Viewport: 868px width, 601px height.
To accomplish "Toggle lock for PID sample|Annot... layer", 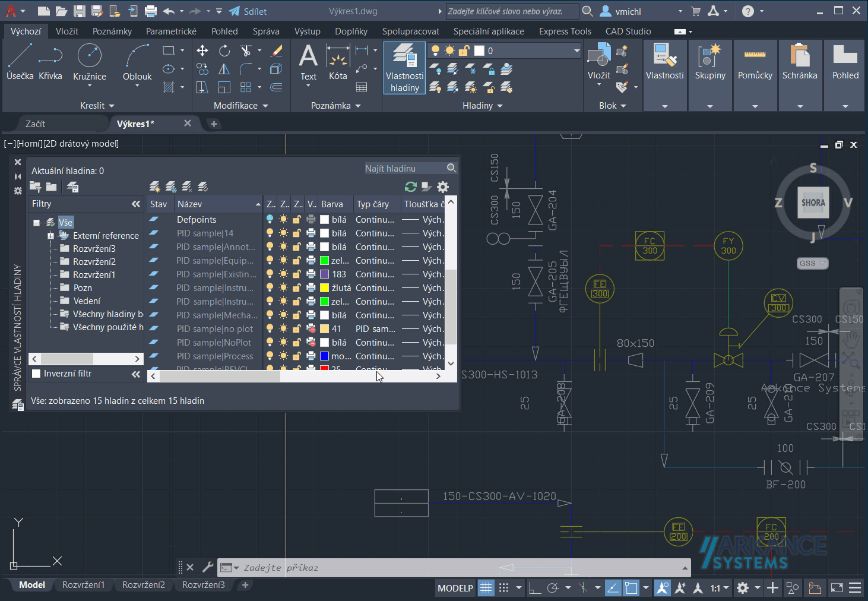I will (296, 246).
